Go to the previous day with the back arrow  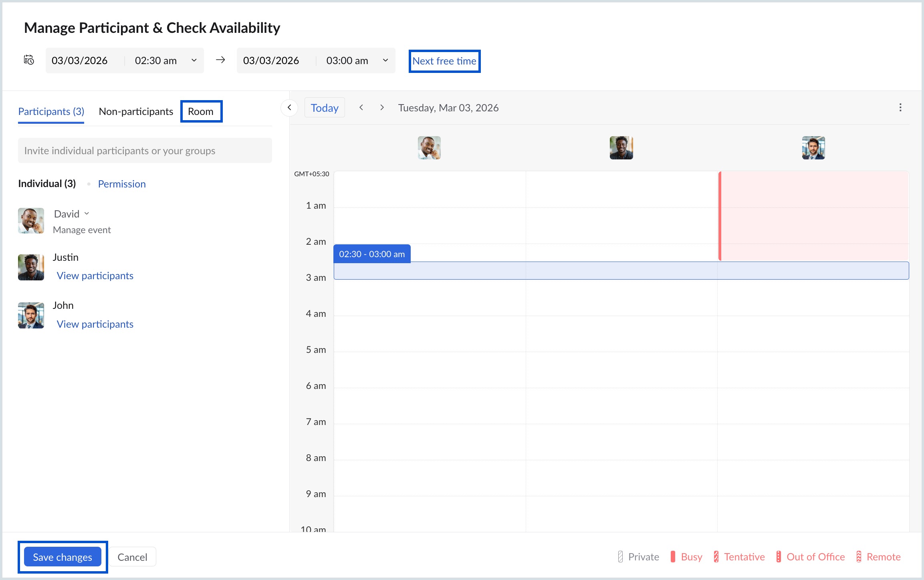pos(362,107)
